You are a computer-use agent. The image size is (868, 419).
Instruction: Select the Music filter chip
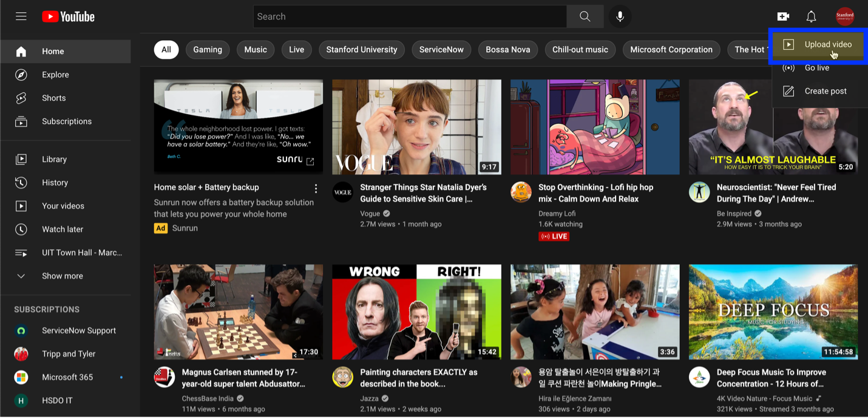(x=256, y=50)
